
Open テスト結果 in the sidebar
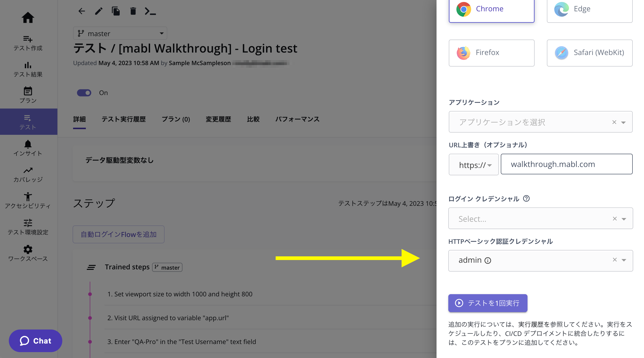pos(28,69)
